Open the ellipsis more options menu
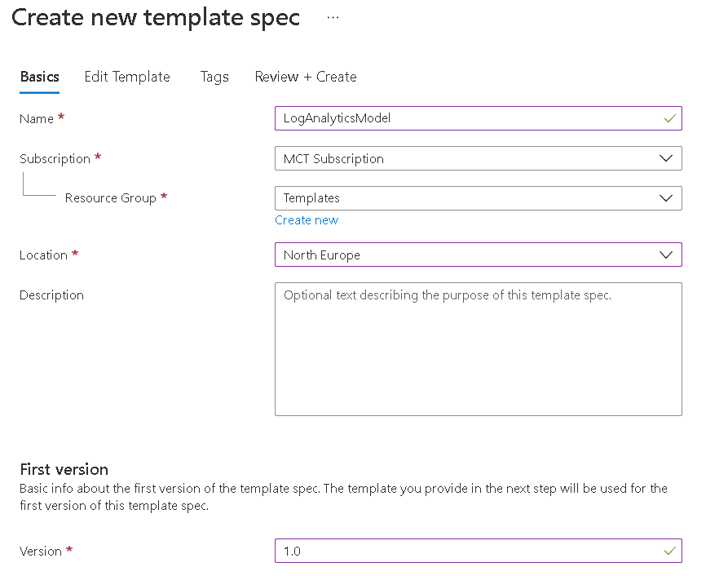 tap(333, 18)
